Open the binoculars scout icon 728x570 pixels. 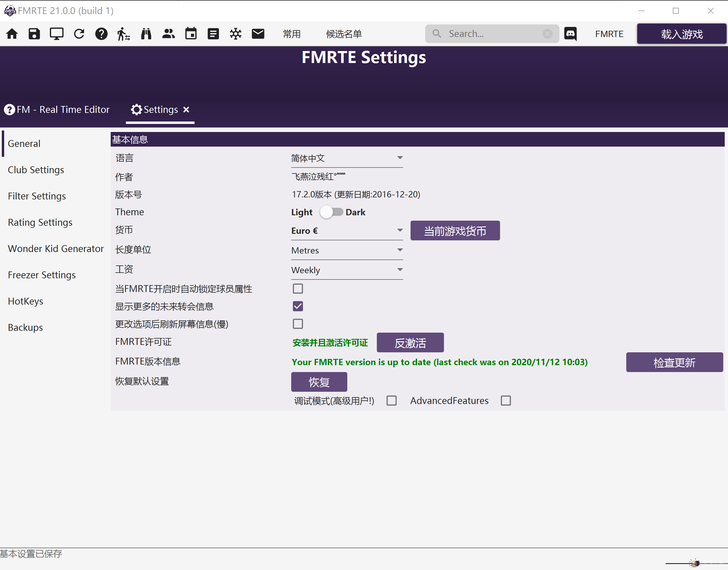point(146,34)
